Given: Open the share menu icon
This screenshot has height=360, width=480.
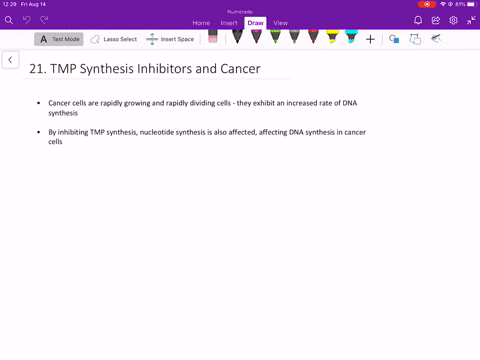Looking at the screenshot, I should coord(436,20).
